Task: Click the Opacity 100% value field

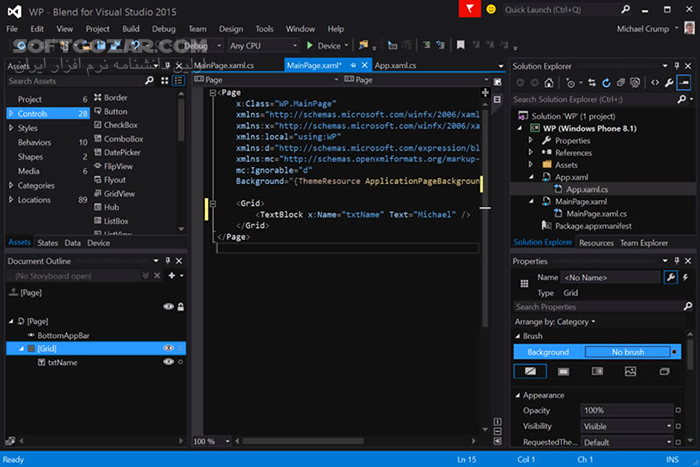Action: click(x=627, y=410)
